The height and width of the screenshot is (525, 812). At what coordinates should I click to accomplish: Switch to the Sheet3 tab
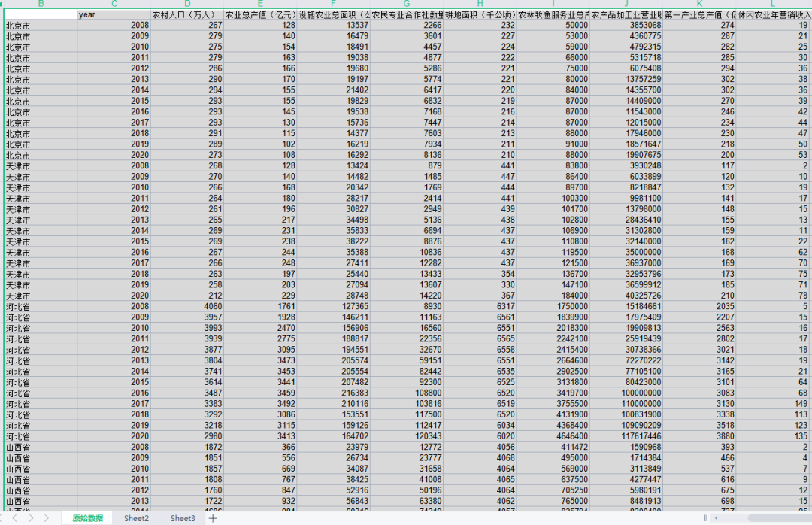(182, 518)
